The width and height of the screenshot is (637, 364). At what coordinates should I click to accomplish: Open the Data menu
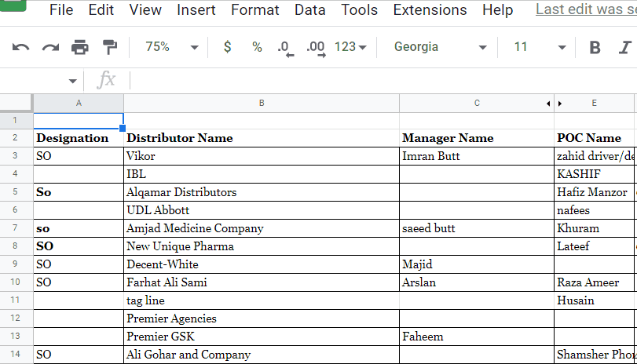pos(310,9)
